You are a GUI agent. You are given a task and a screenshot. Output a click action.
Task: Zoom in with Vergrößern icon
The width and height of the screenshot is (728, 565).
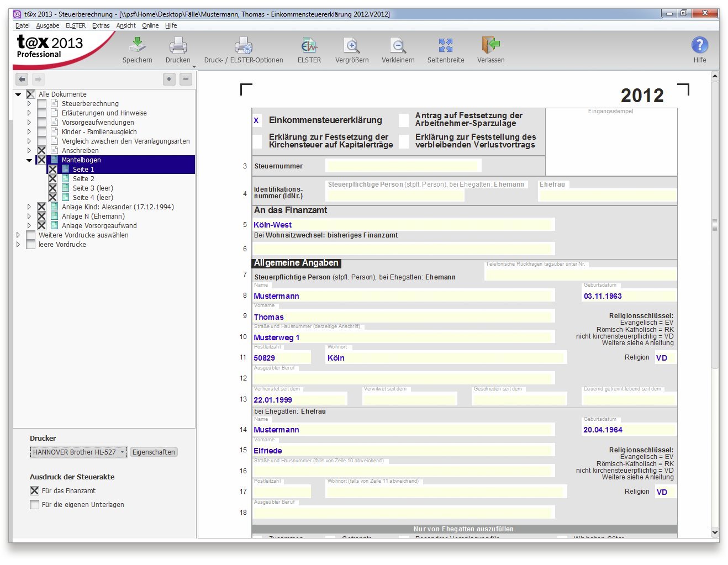coord(351,45)
